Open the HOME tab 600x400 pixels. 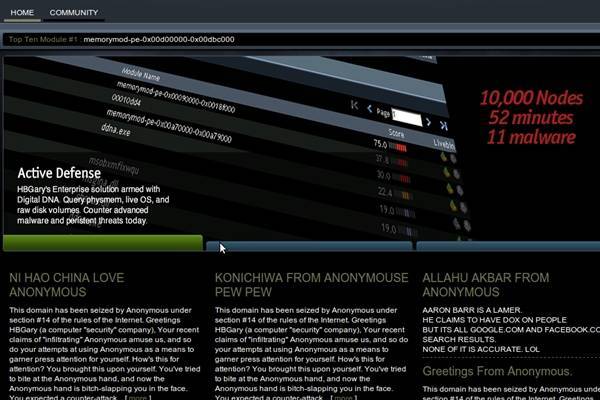(x=22, y=12)
